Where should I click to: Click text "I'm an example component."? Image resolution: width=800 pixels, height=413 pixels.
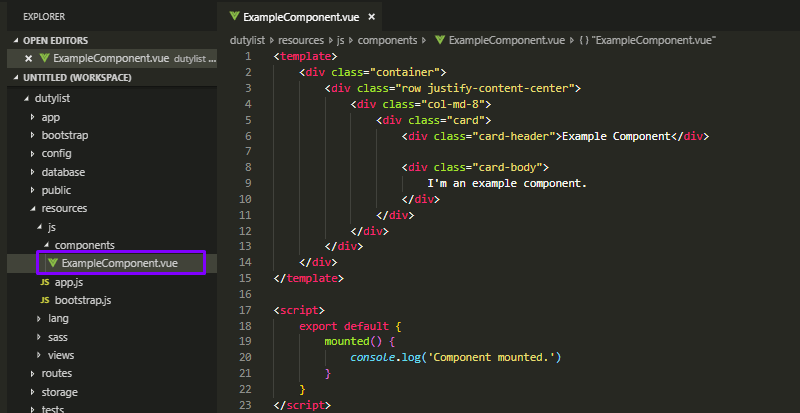point(507,183)
